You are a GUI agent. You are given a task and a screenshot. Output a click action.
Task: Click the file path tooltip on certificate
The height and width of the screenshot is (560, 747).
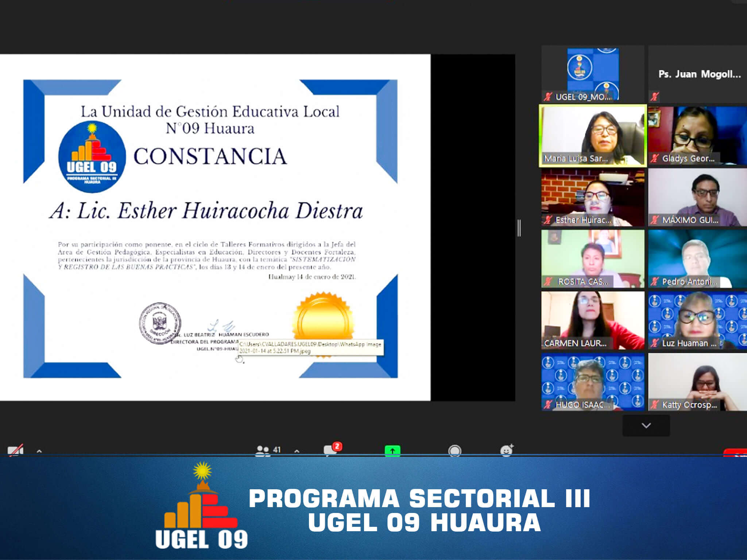coord(310,347)
